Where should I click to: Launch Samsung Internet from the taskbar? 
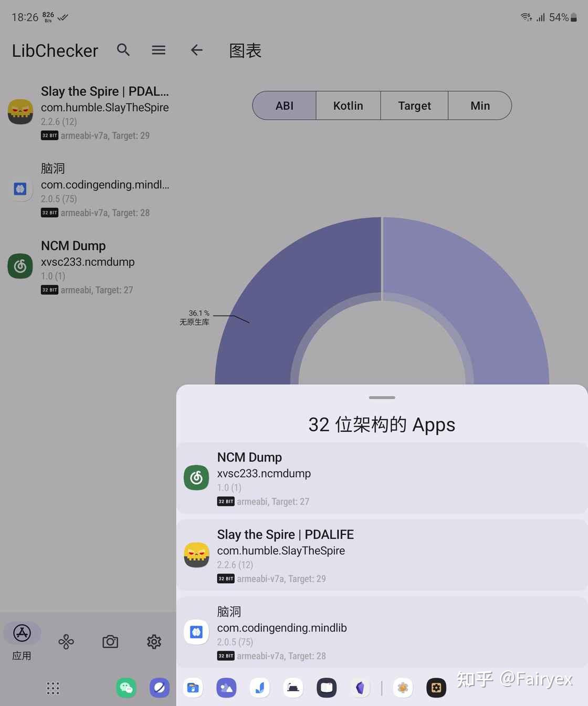tap(160, 688)
